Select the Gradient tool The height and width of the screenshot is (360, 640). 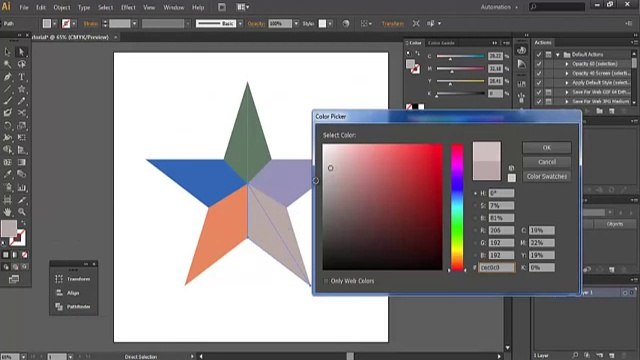[x=22, y=162]
